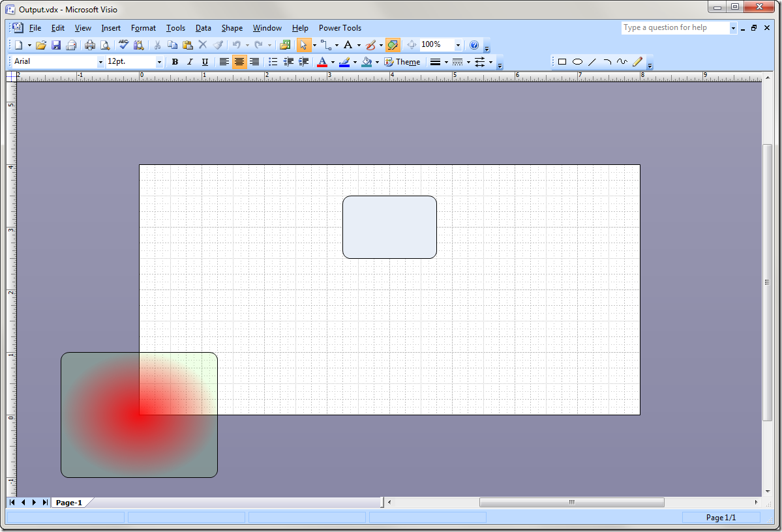
Task: Toggle Bold text formatting
Action: pyautogui.click(x=175, y=62)
